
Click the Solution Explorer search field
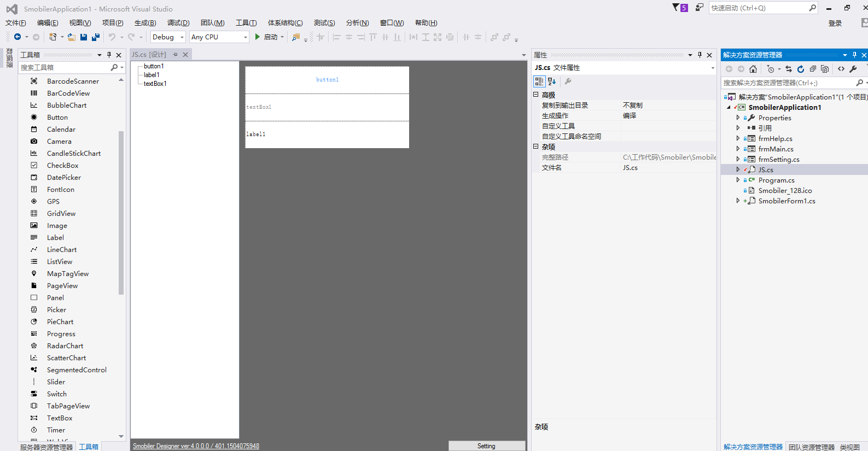pos(788,83)
